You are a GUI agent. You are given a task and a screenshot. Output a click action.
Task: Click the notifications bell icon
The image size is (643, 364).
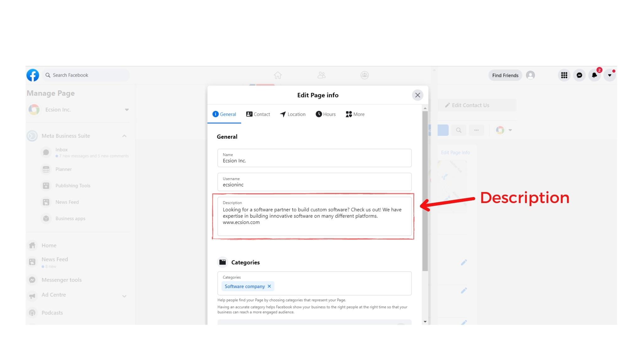(x=594, y=75)
